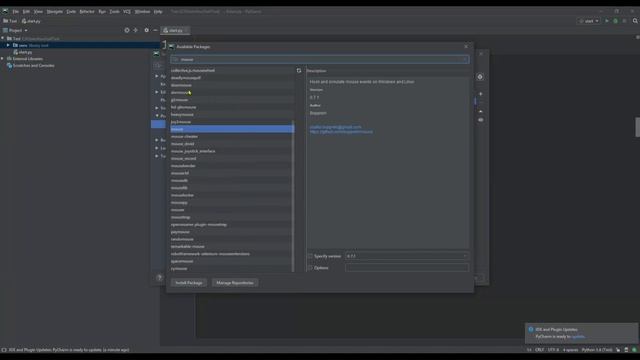
Task: Select start.py in the project tree
Action: [25, 52]
